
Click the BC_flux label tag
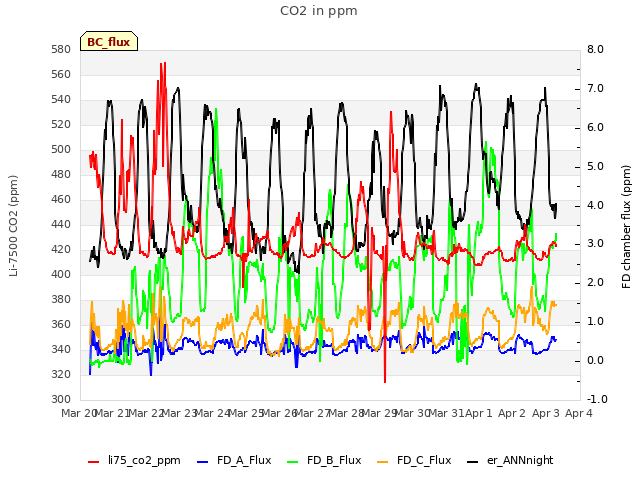[109, 41]
